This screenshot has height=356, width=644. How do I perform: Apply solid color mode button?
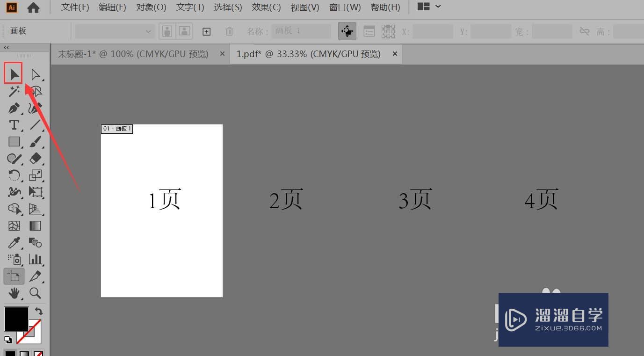[10, 353]
